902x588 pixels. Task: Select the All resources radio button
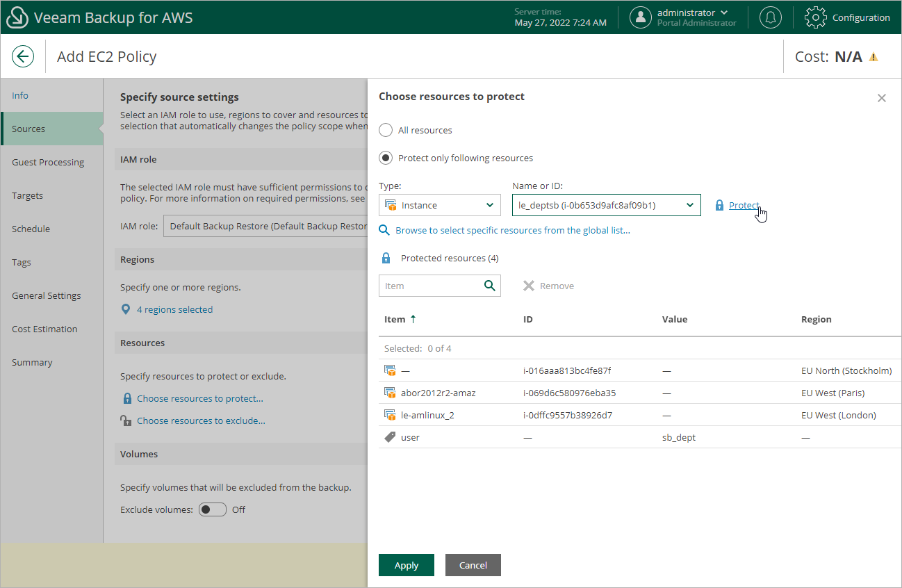[x=386, y=130]
